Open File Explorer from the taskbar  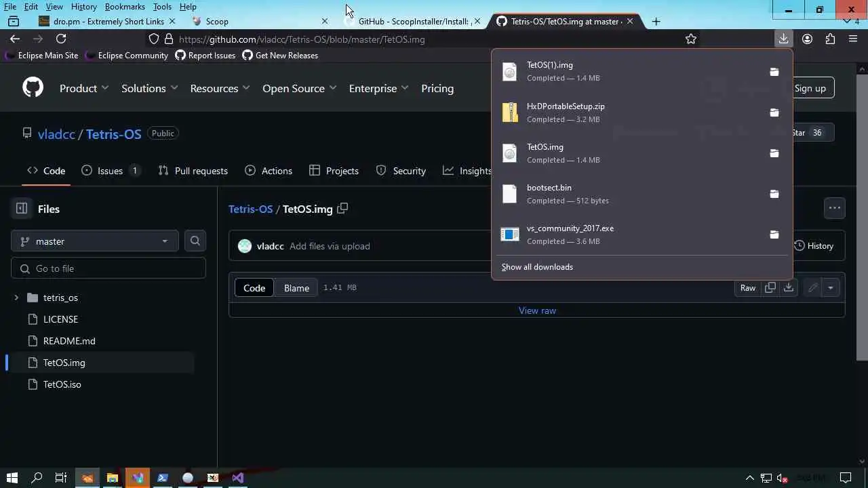tap(113, 478)
